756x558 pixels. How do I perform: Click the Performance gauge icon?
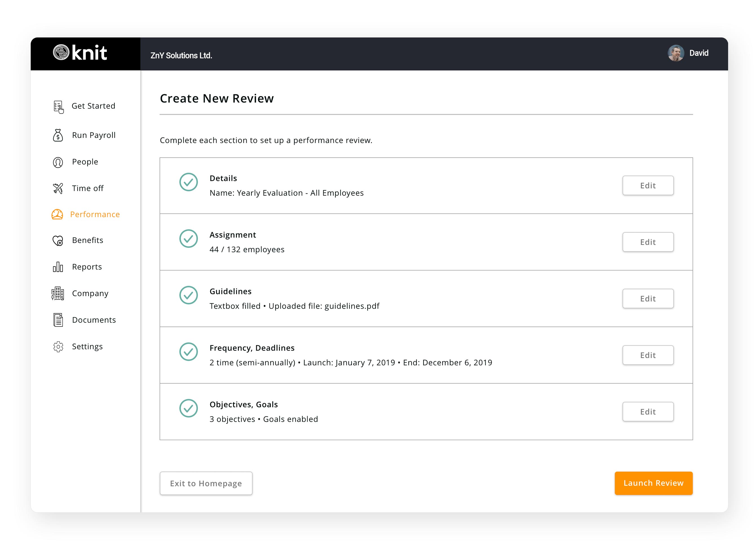58,214
